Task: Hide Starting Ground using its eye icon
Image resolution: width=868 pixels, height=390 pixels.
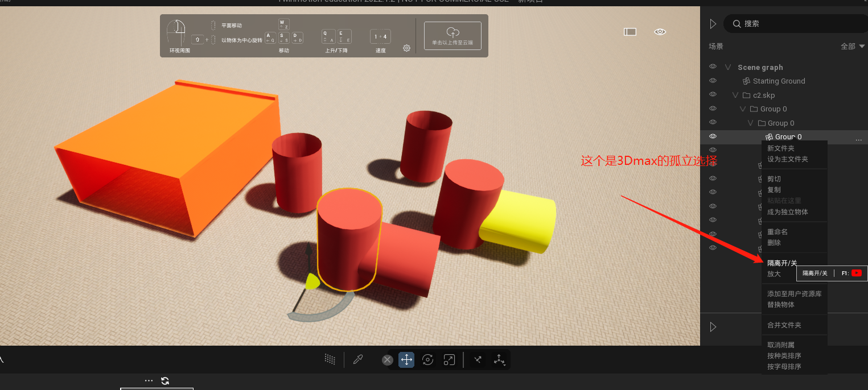Action: click(x=713, y=81)
